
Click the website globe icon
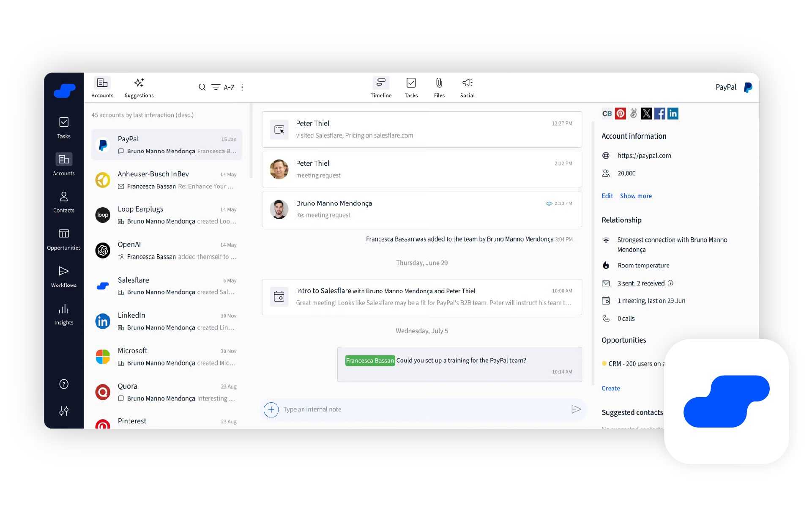pyautogui.click(x=606, y=156)
